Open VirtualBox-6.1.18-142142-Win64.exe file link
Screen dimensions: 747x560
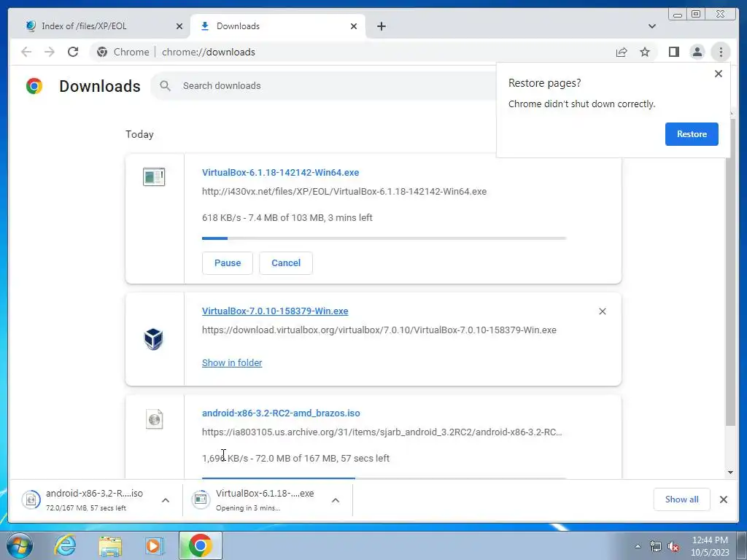(x=281, y=172)
